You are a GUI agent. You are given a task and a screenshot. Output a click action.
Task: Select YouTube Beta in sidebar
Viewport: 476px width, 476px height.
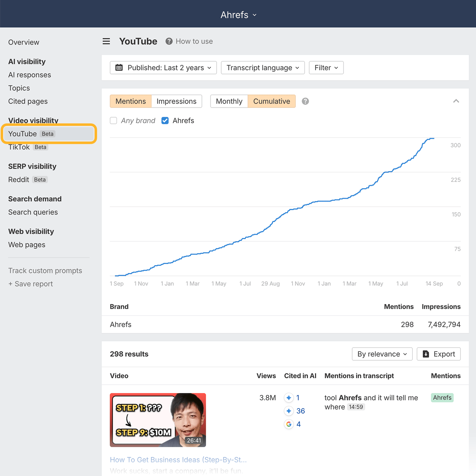click(49, 134)
